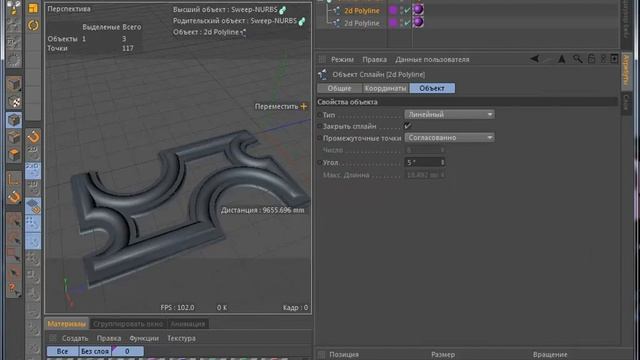This screenshot has height=360, width=640.
Task: Open the Текстура menu in Materials
Action: pos(181,338)
